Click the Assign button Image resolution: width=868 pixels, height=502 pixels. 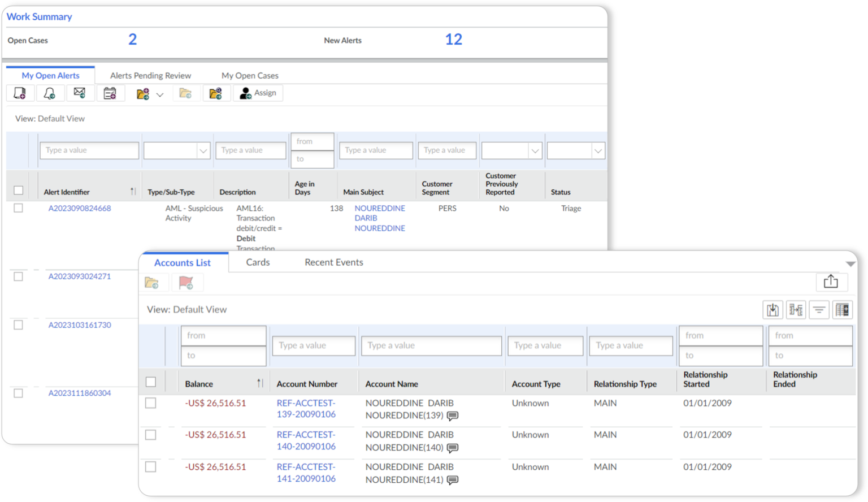tap(258, 93)
